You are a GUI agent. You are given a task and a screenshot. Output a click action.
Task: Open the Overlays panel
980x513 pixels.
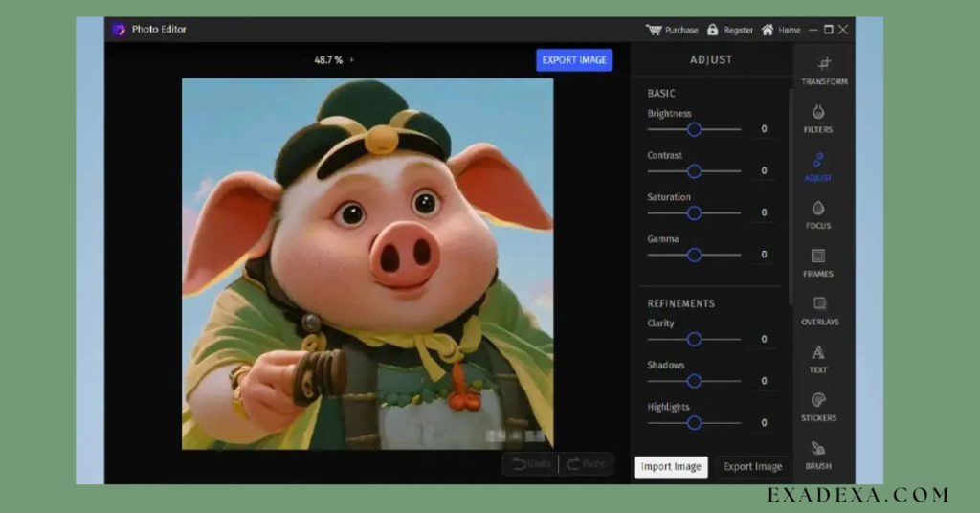[819, 309]
